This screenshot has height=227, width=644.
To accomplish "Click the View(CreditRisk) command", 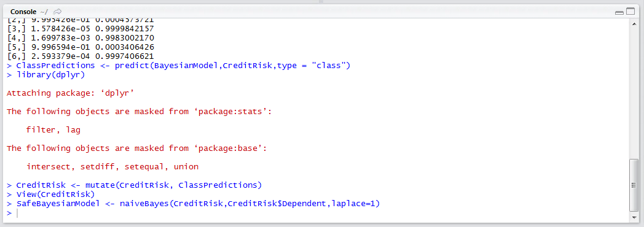I will (50, 194).
